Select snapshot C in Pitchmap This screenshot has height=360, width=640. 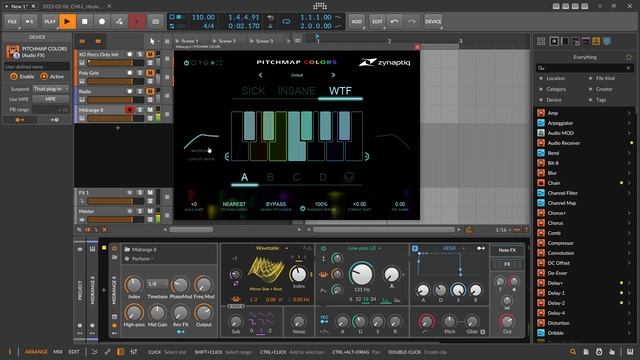pos(296,177)
